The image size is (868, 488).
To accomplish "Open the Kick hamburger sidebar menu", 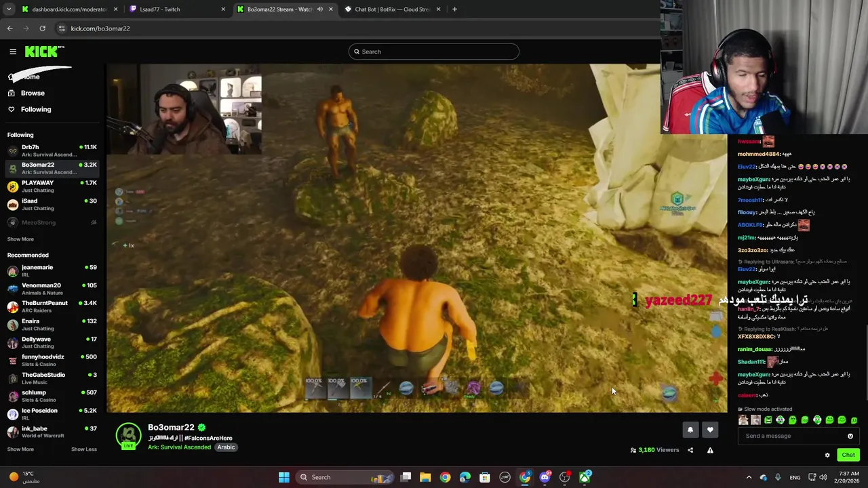I will point(13,52).
